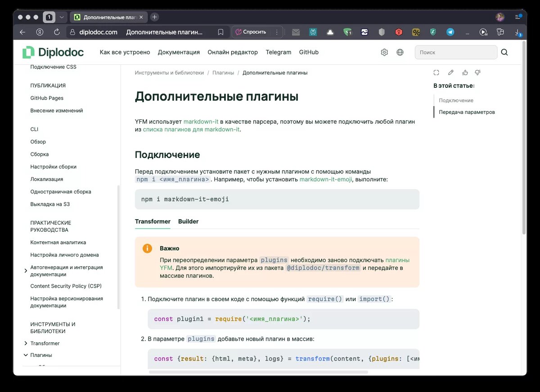The image size is (540, 392).
Task: Go back with browser back arrow
Action: (22, 32)
